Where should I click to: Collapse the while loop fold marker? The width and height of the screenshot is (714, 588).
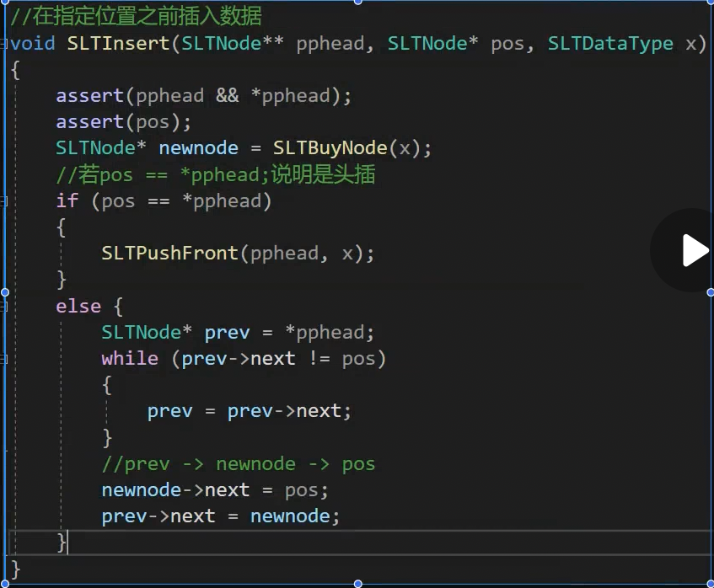(3, 359)
